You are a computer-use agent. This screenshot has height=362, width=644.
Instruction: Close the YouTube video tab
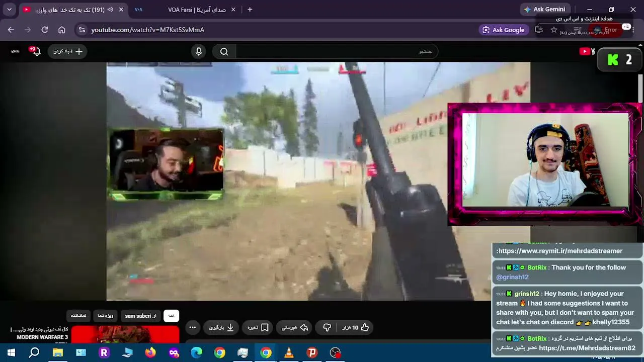[x=121, y=10]
